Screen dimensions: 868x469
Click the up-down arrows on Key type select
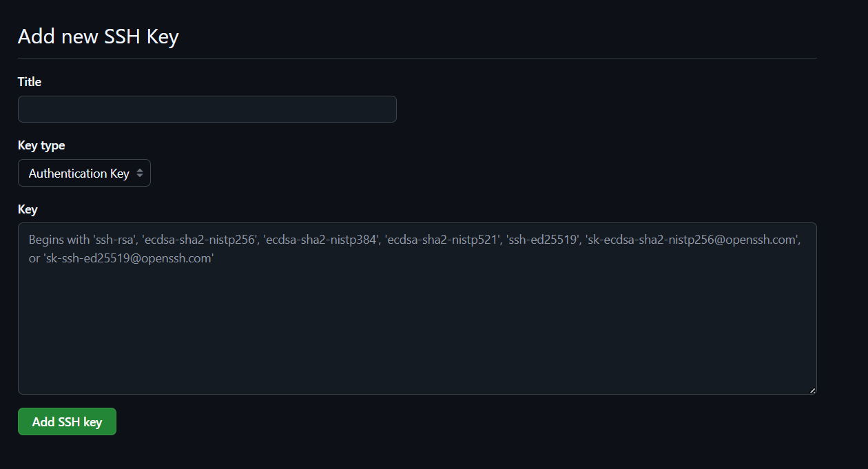(x=140, y=174)
